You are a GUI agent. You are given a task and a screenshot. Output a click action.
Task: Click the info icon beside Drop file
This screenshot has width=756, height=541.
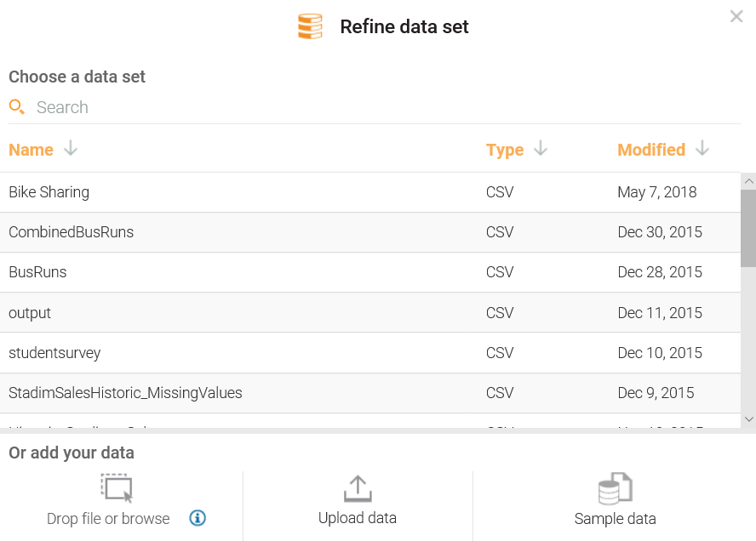[x=198, y=518]
